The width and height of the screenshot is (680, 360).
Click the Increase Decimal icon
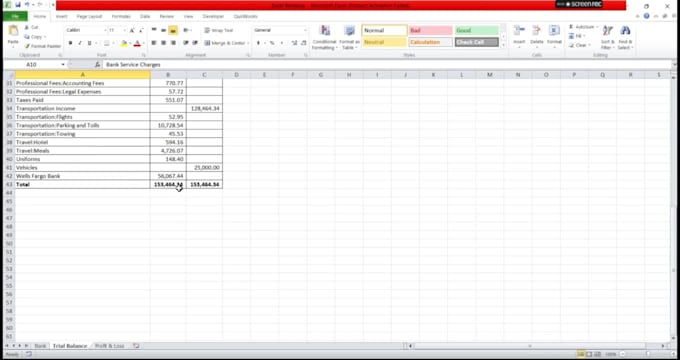pos(294,43)
